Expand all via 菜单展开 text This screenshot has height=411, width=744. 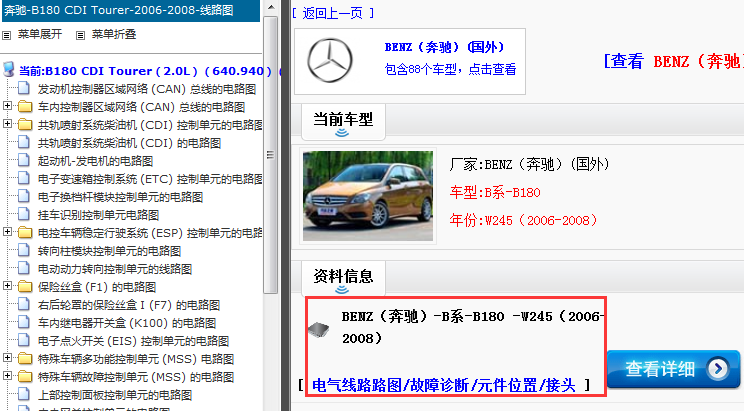click(x=40, y=34)
